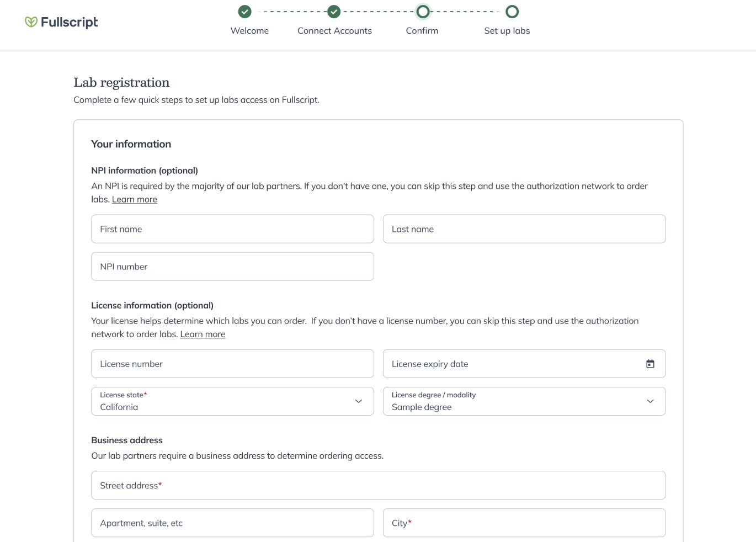Click the License information (optional) label
This screenshot has width=756, height=542.
click(152, 305)
